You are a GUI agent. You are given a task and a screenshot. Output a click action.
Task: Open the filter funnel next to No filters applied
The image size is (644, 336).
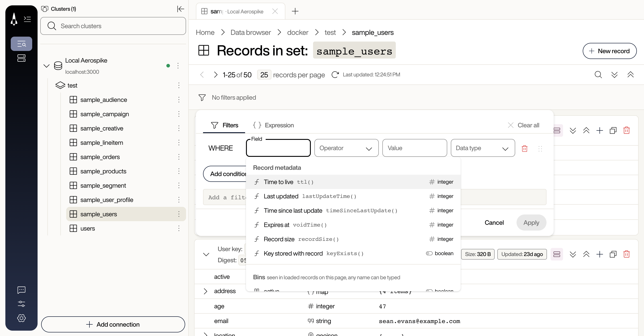point(202,97)
